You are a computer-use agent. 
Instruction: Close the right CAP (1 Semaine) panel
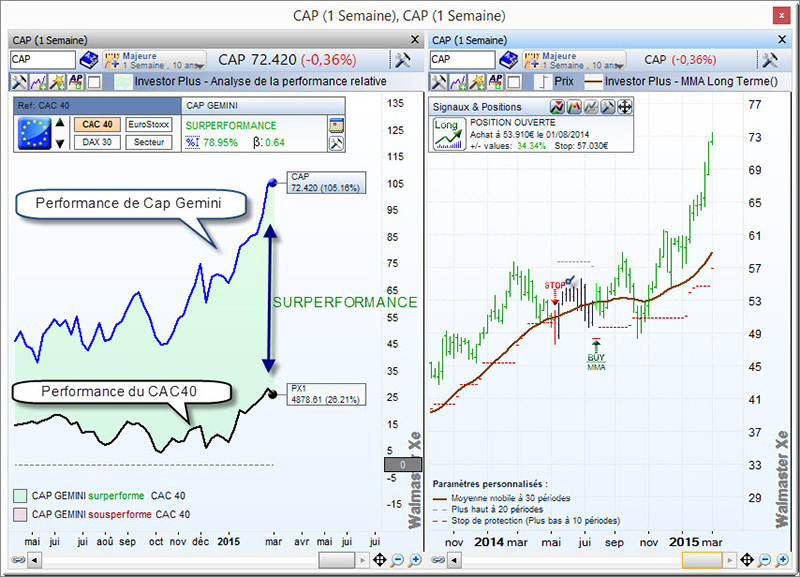tap(782, 40)
